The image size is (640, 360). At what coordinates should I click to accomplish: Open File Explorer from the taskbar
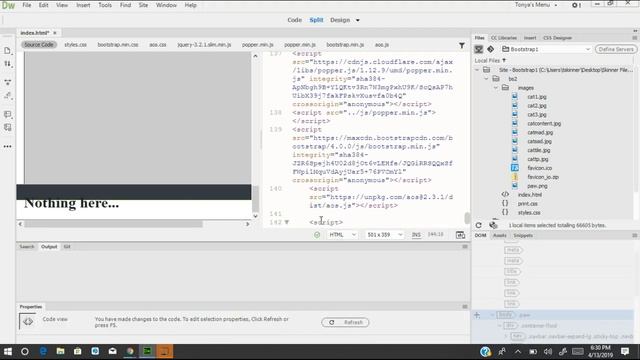pyautogui.click(x=60, y=351)
